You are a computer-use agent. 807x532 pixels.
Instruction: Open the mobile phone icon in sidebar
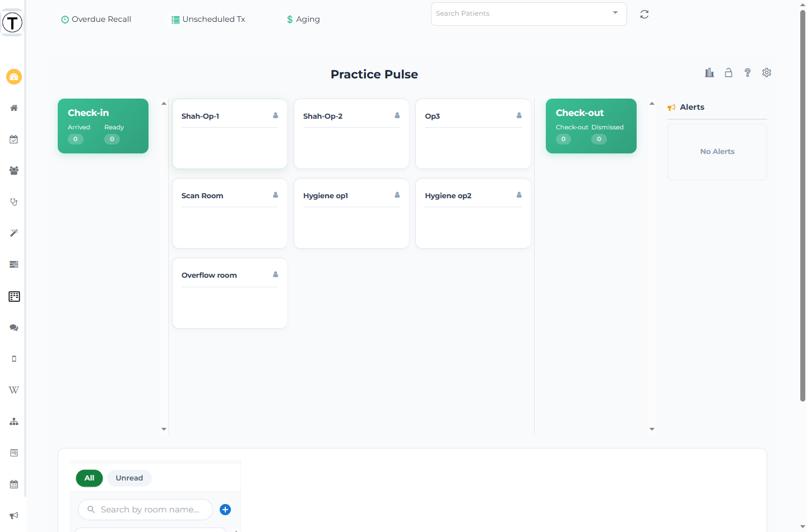click(x=14, y=359)
